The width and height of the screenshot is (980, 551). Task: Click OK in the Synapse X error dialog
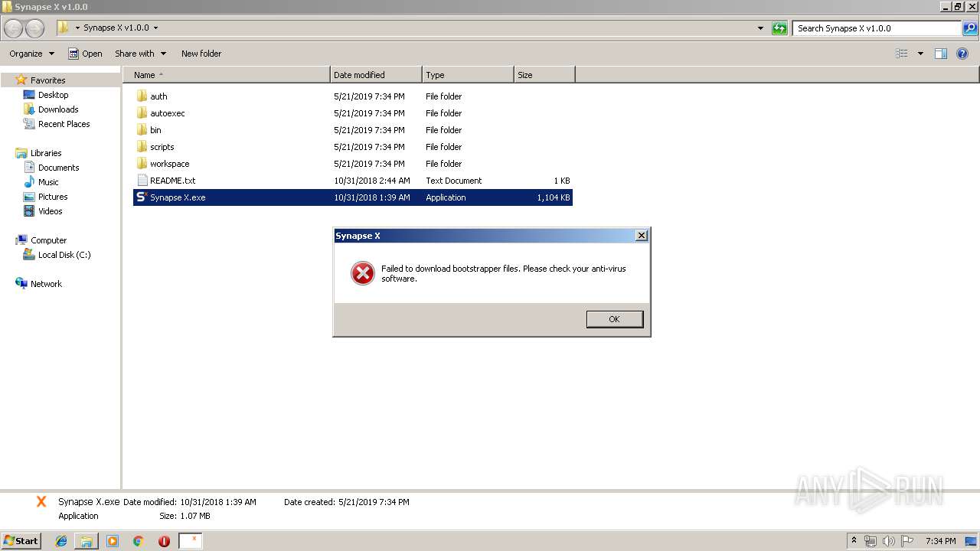(x=615, y=319)
